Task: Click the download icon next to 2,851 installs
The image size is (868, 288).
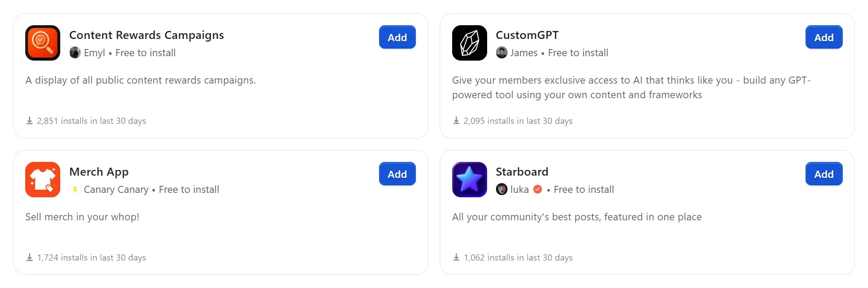Action: tap(30, 120)
